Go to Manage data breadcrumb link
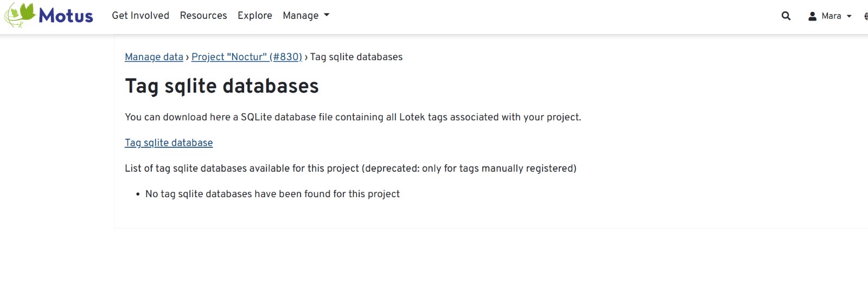The height and width of the screenshot is (292, 868). click(x=154, y=57)
